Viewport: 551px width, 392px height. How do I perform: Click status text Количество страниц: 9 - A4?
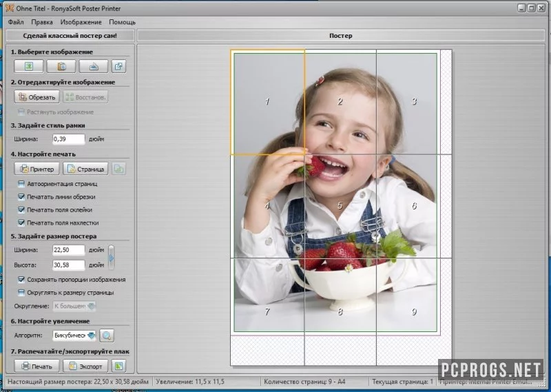304,382
